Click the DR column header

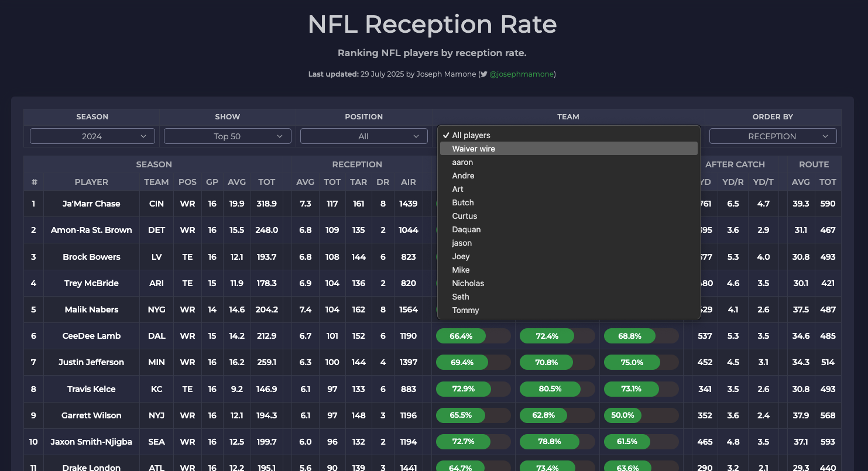click(383, 182)
